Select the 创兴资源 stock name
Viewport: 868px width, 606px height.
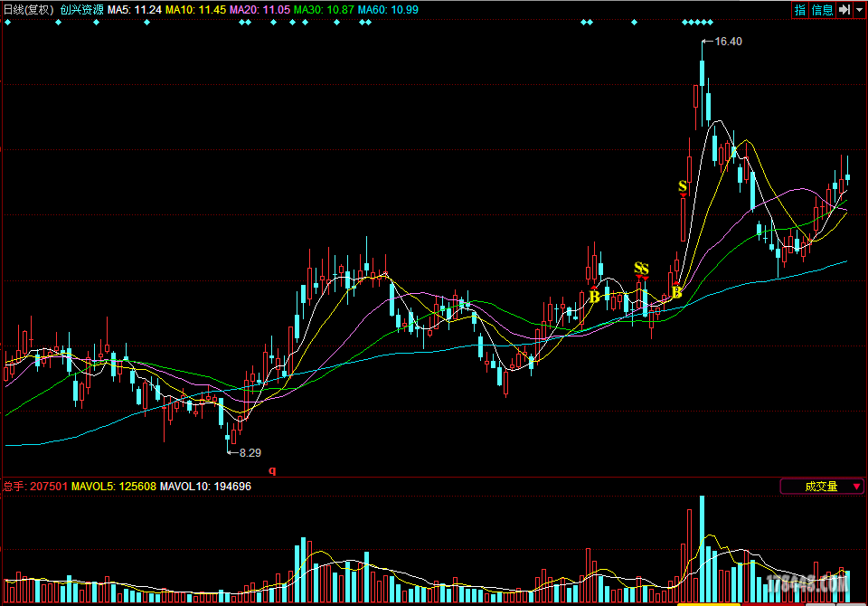[82, 9]
